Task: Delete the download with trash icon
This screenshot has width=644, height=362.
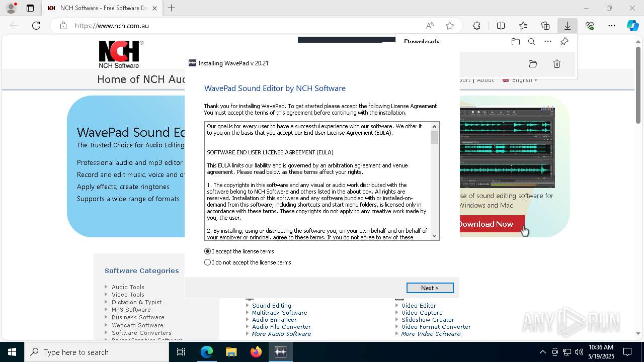Action: (557, 64)
